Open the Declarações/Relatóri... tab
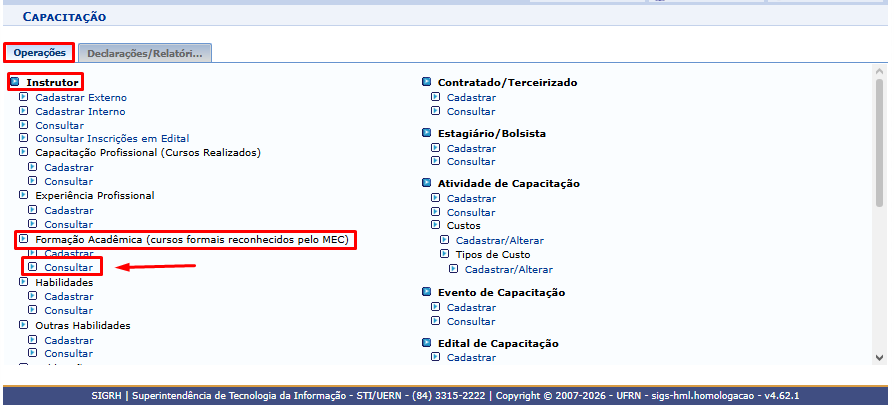 pos(145,53)
